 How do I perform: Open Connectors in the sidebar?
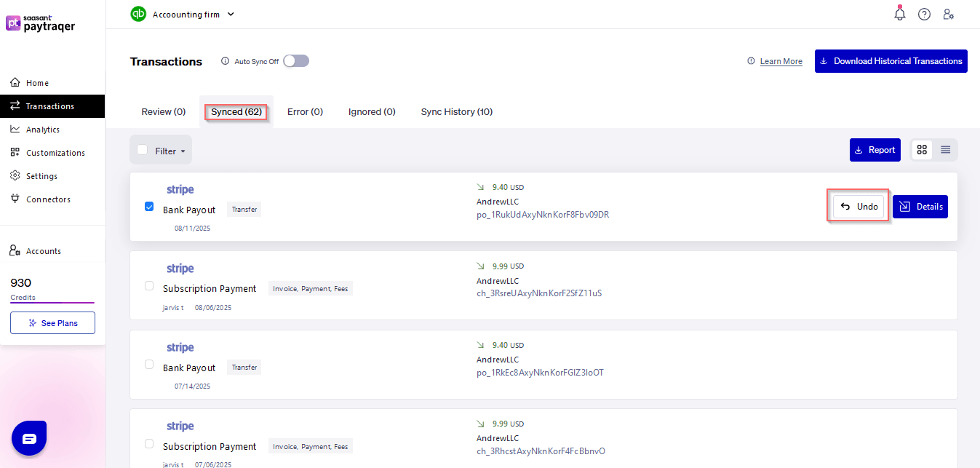pyautogui.click(x=52, y=199)
